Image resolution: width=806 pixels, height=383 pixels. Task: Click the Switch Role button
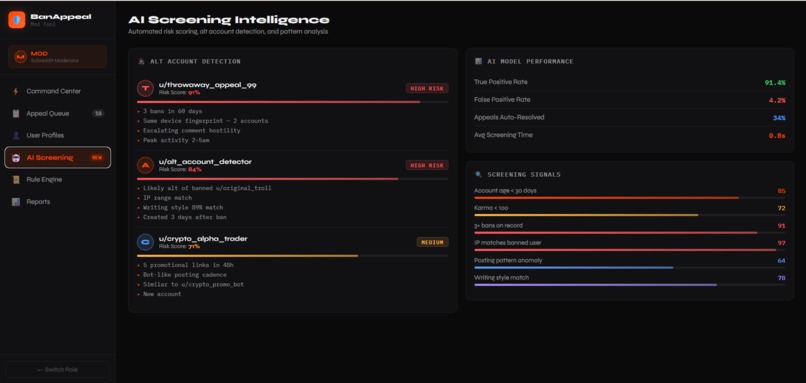point(58,370)
